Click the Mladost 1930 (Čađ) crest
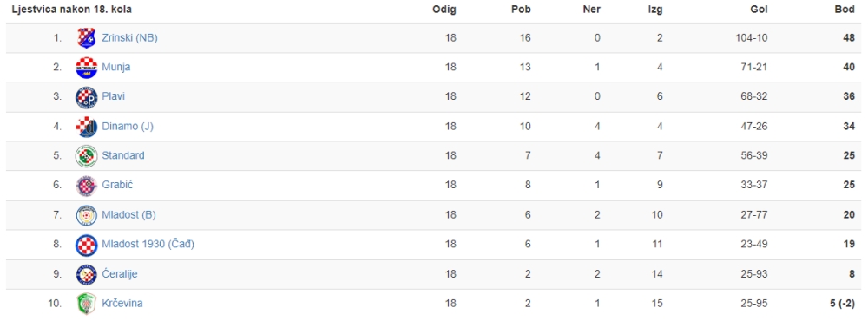The height and width of the screenshot is (321, 868). tap(86, 245)
